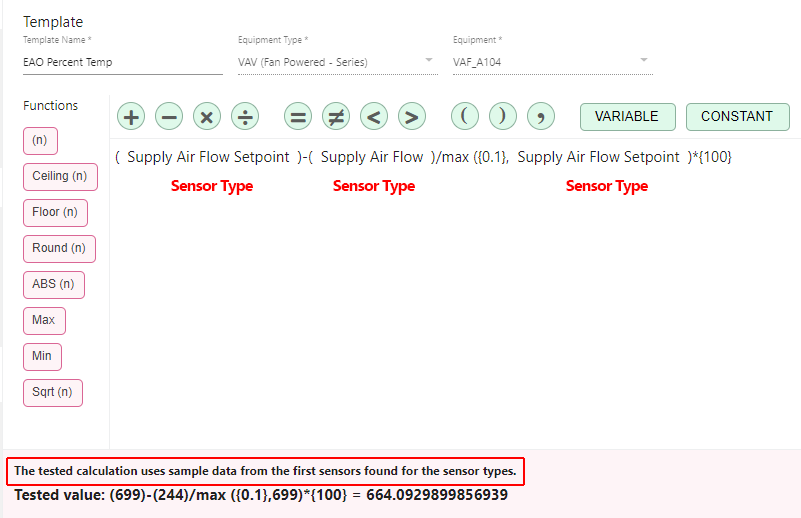Insert a closing parenthesis
The width and height of the screenshot is (801, 518).
coord(502,116)
